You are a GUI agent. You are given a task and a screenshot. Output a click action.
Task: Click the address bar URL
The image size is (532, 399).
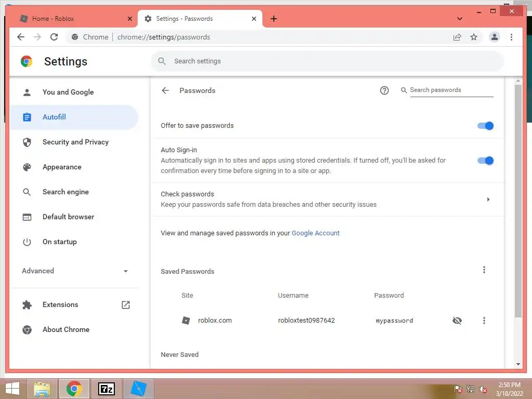click(x=164, y=37)
